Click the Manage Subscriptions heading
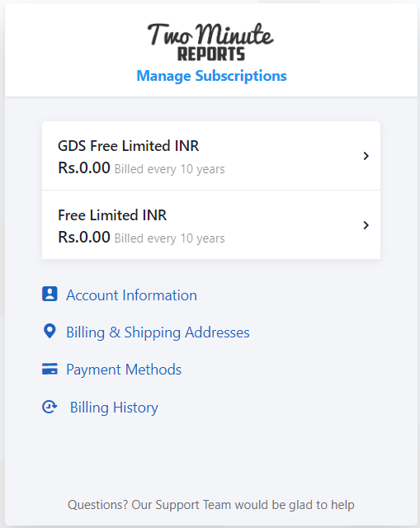The height and width of the screenshot is (528, 420). (x=211, y=76)
